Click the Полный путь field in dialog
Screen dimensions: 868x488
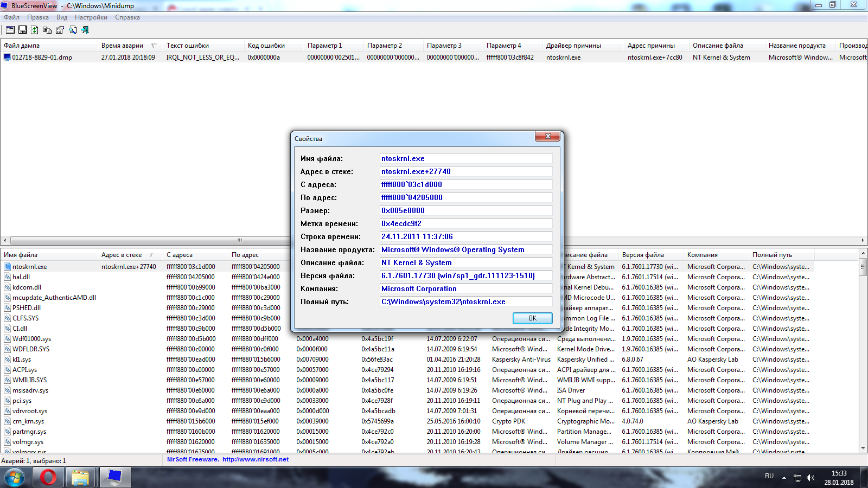(x=466, y=301)
